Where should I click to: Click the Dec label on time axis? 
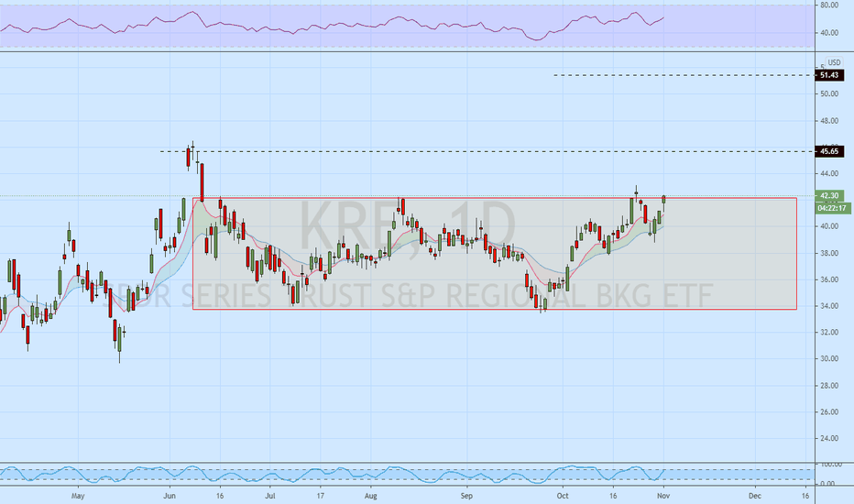coord(755,496)
